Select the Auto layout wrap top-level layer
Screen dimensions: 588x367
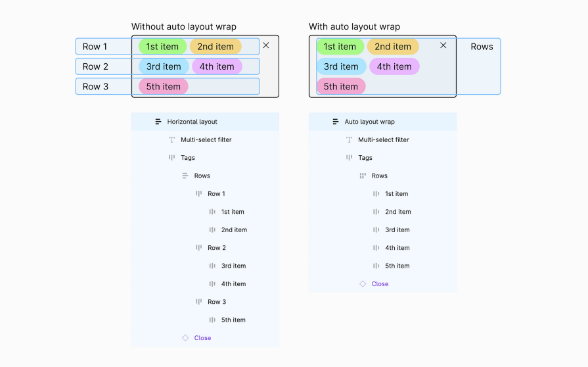point(369,122)
